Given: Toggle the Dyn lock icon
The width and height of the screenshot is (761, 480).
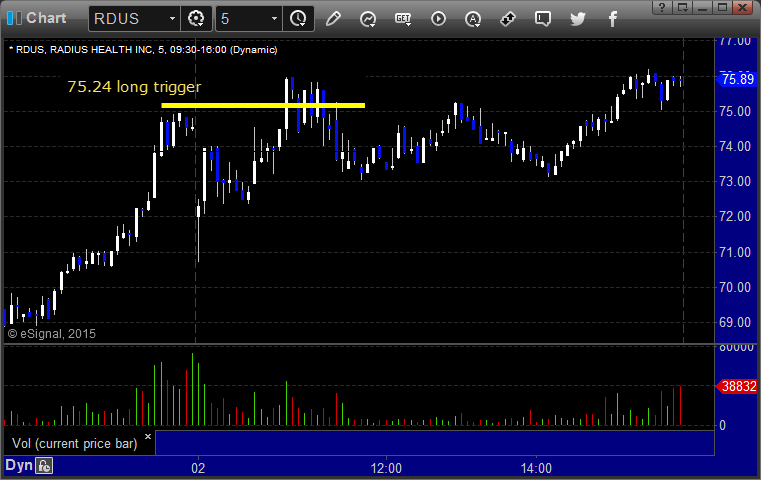Looking at the screenshot, I should (44, 466).
